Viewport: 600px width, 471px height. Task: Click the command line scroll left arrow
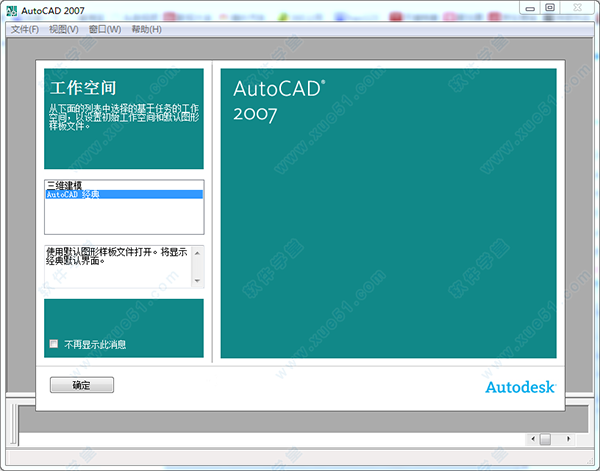click(533, 439)
